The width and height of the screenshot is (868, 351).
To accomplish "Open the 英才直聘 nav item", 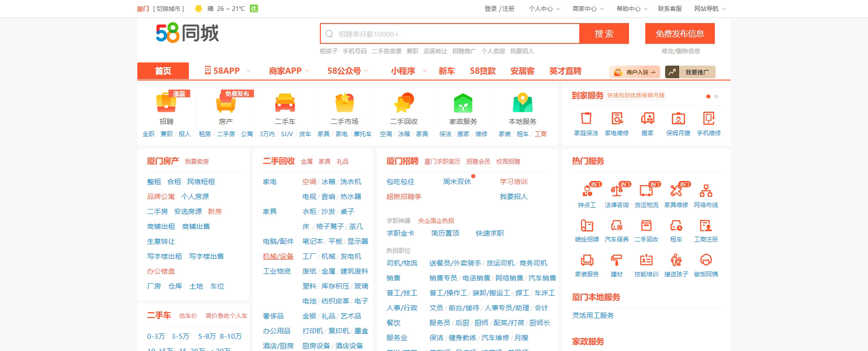I will point(566,71).
